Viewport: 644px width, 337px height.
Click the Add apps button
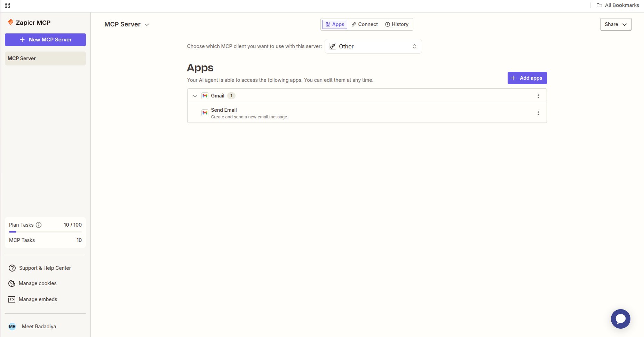point(527,78)
